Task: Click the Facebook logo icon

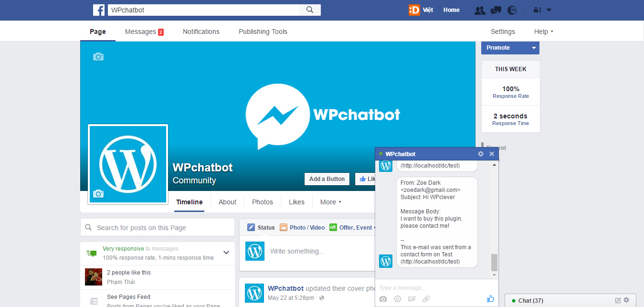Action: pyautogui.click(x=99, y=10)
